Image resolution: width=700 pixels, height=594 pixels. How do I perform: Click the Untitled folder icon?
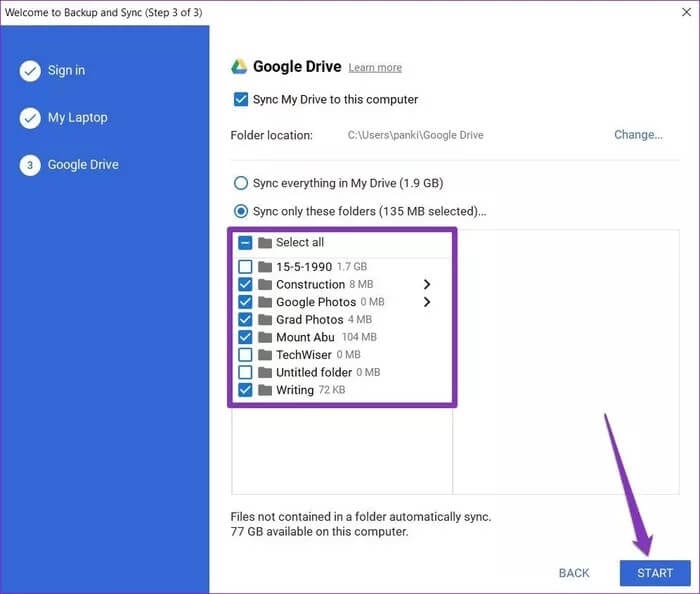(x=265, y=372)
